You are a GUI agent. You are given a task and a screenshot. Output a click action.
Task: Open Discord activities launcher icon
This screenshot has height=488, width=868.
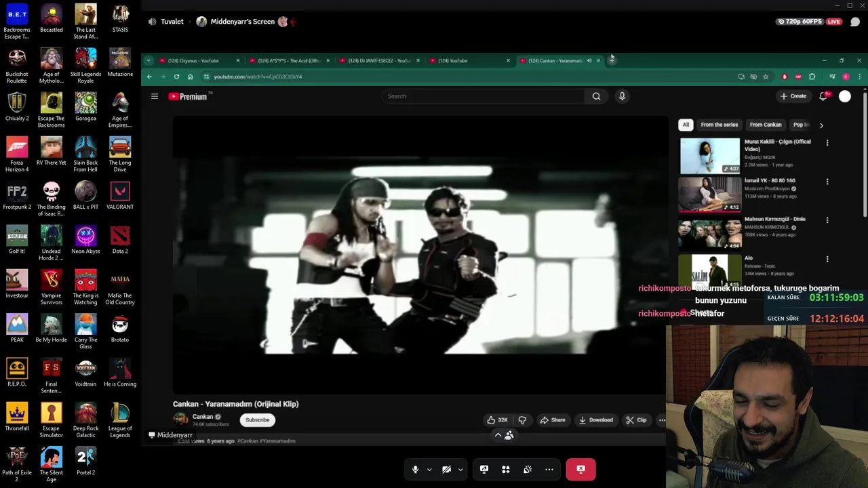pos(505,469)
